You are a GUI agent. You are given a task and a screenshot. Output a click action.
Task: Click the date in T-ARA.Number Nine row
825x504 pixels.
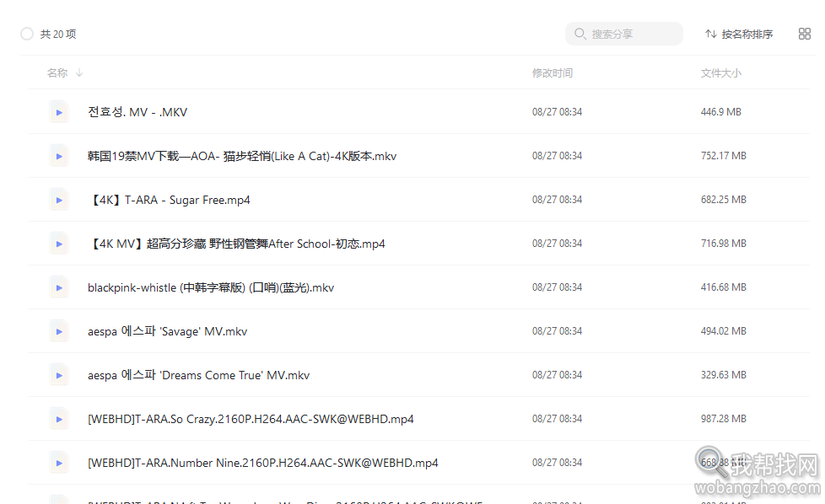(x=558, y=463)
